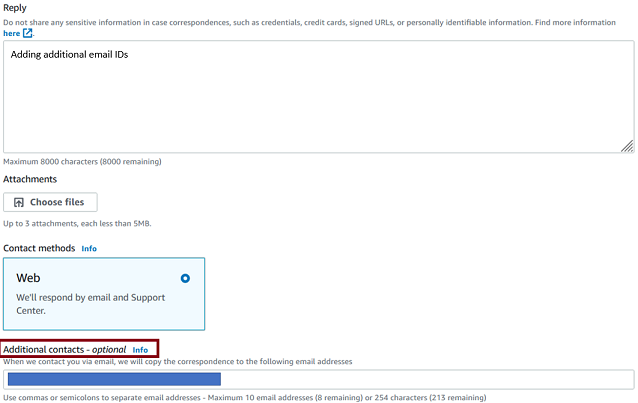Open the "here" more information link
The width and height of the screenshot is (638, 403).
[11, 33]
